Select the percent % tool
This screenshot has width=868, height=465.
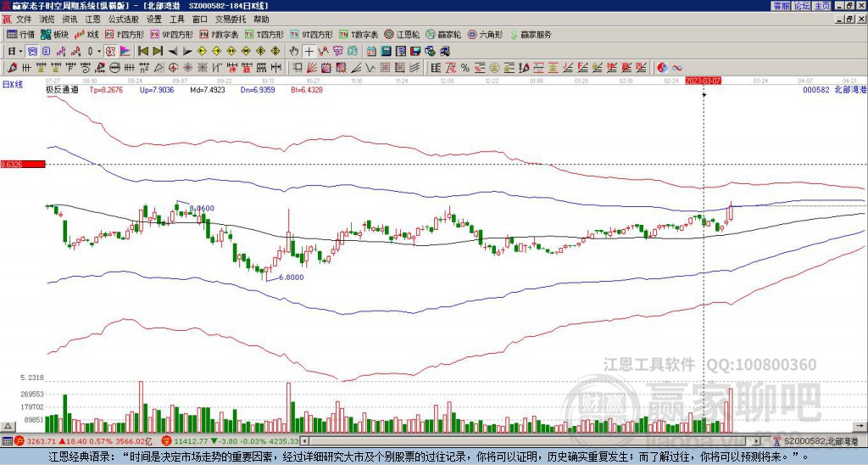465,68
